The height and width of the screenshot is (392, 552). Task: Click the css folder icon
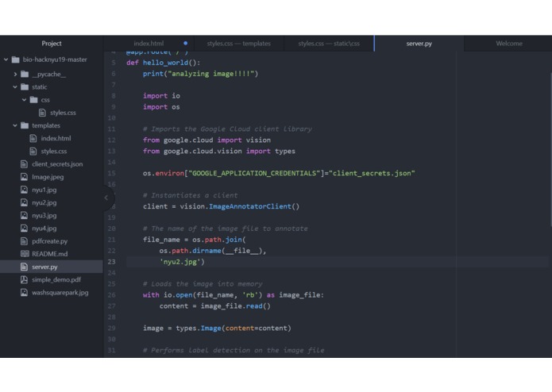pos(33,100)
